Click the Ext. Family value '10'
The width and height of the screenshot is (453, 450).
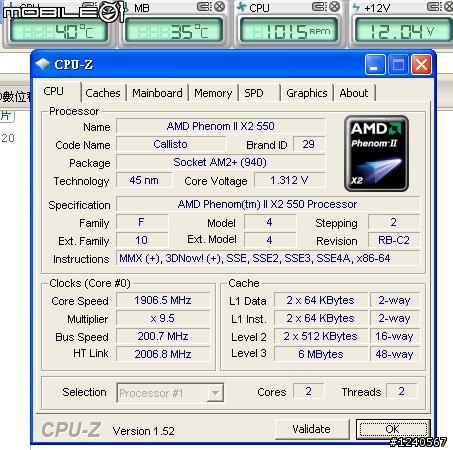142,240
